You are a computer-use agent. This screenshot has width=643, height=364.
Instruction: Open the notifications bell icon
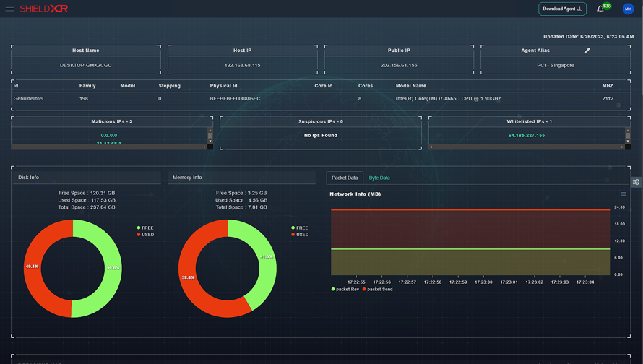600,9
